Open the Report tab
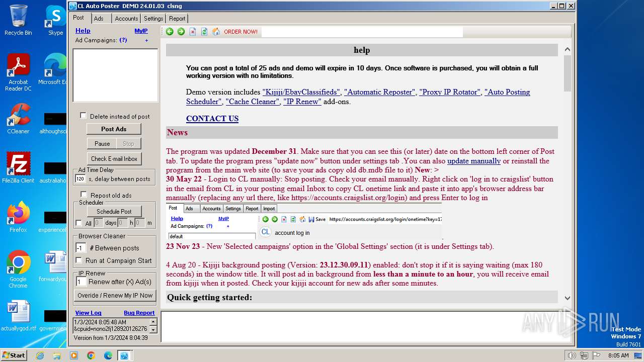The width and height of the screenshot is (644, 362). 177,19
